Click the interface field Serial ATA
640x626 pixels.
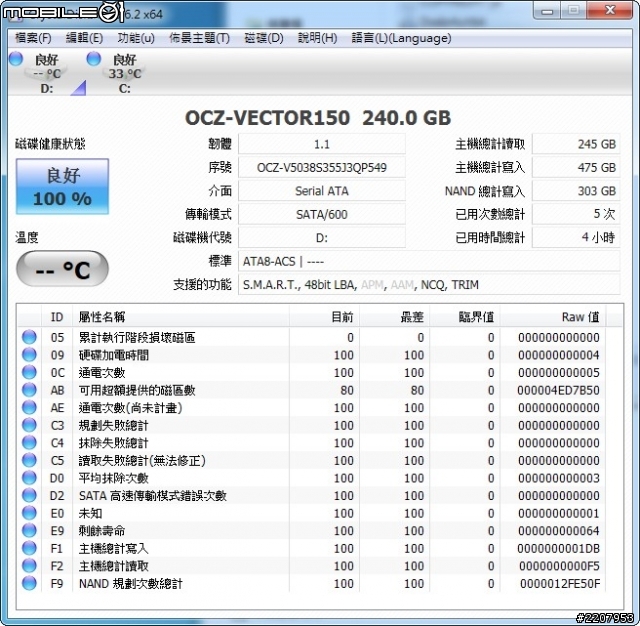(322, 191)
